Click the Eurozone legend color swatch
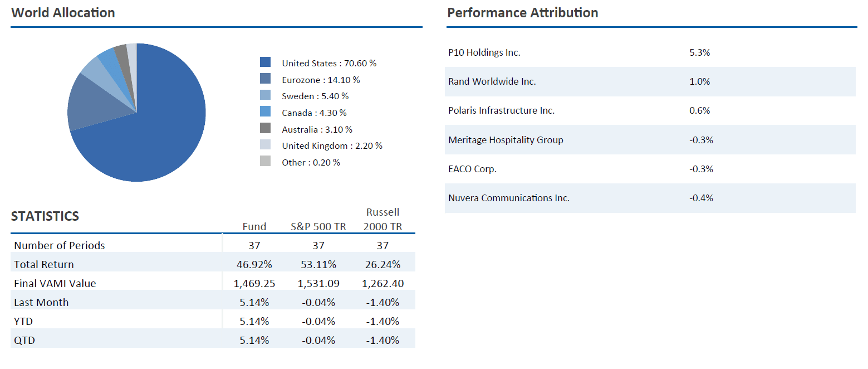This screenshot has height=369, width=868. 265,79
